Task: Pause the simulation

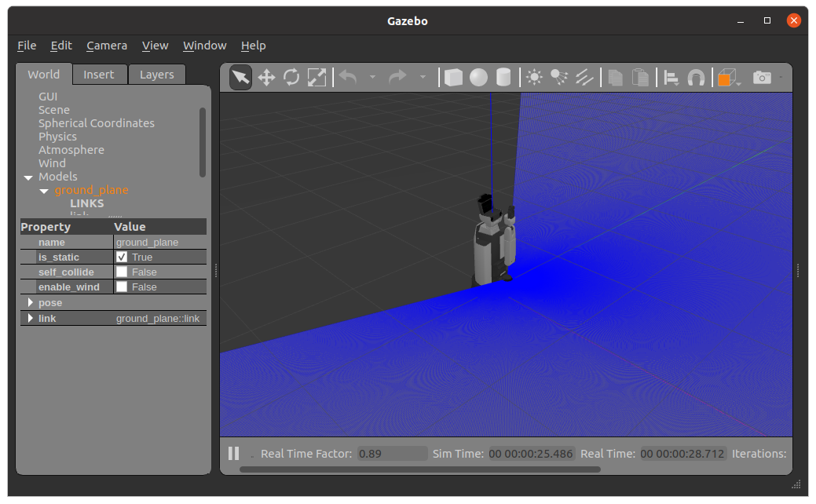Action: (233, 453)
